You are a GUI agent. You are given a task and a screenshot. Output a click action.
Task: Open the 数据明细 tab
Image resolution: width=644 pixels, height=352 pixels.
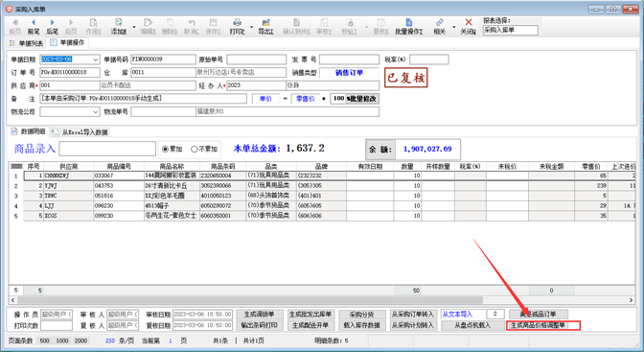point(29,131)
